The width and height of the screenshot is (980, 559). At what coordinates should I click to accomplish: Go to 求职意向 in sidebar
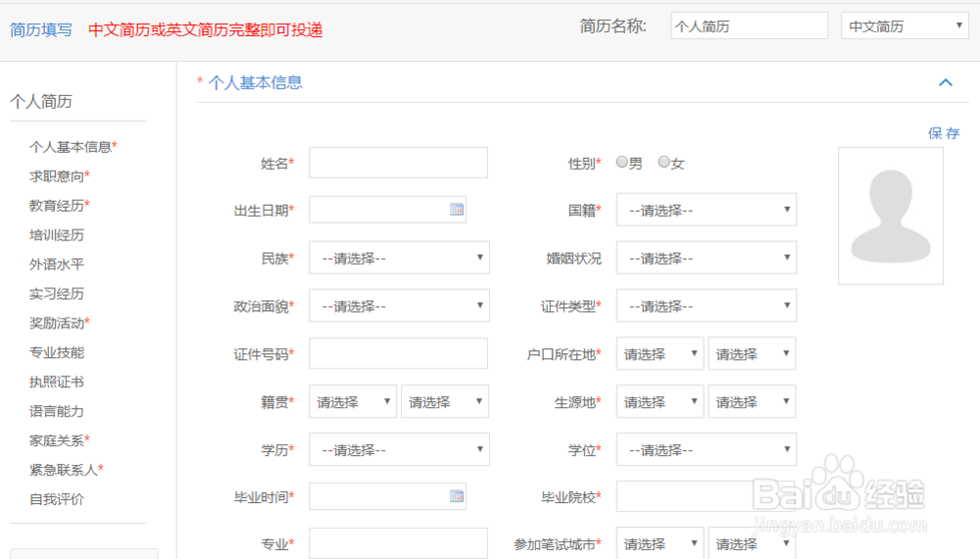coord(59,177)
